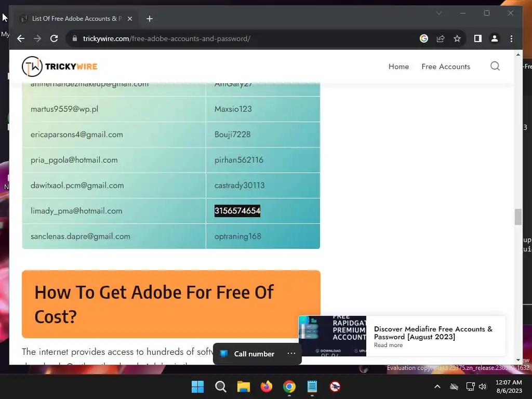Select the List Of Free Adobe Accounts tab
This screenshot has height=399, width=532.
[x=76, y=19]
